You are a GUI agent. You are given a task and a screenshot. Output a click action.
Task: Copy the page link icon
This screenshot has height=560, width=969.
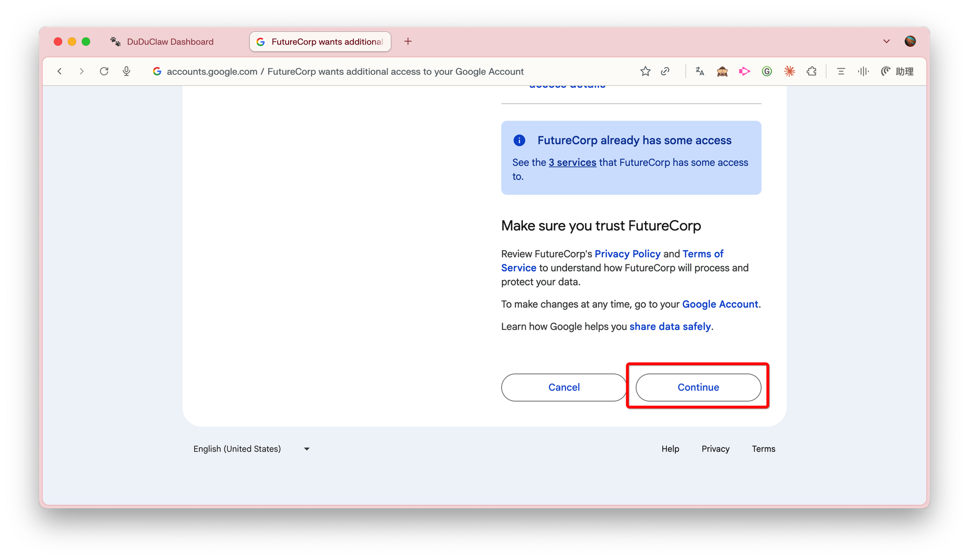pos(666,71)
